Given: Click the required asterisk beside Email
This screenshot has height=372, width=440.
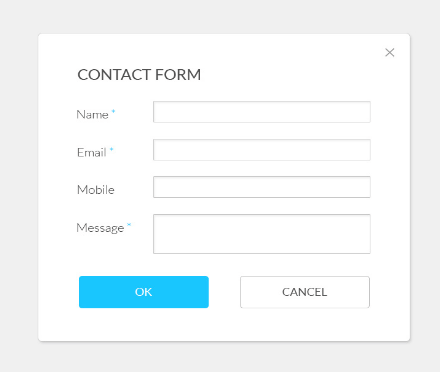Looking at the screenshot, I should (x=112, y=149).
